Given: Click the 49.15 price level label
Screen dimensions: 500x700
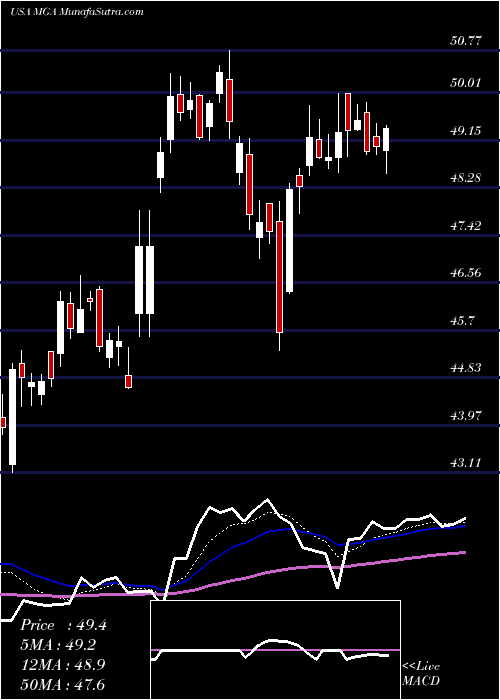Looking at the screenshot, I should pos(466,131).
